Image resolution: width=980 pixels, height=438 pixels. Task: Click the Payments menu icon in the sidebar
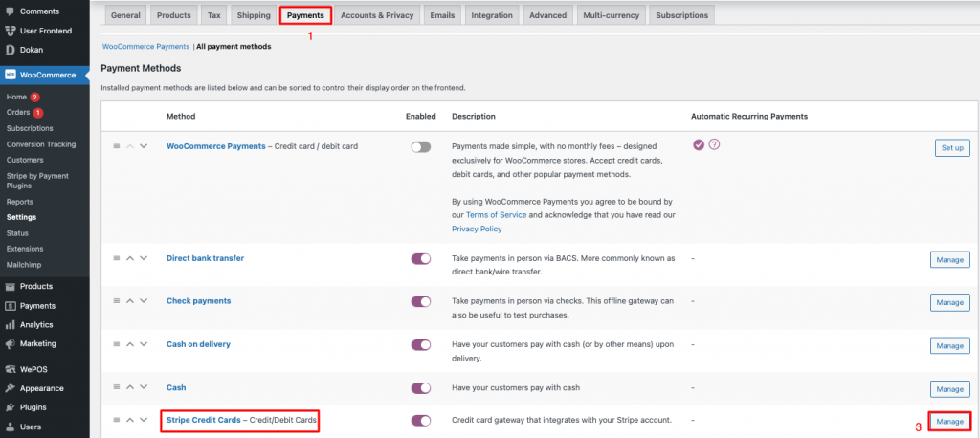coord(10,306)
